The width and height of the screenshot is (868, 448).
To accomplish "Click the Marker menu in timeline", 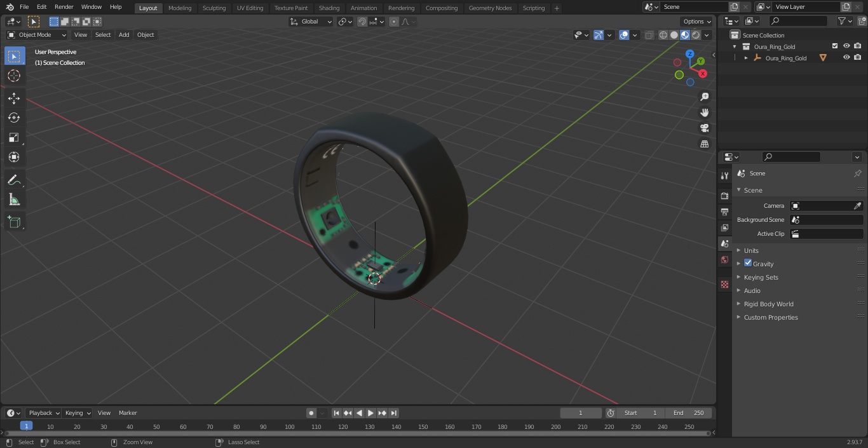I will (128, 413).
